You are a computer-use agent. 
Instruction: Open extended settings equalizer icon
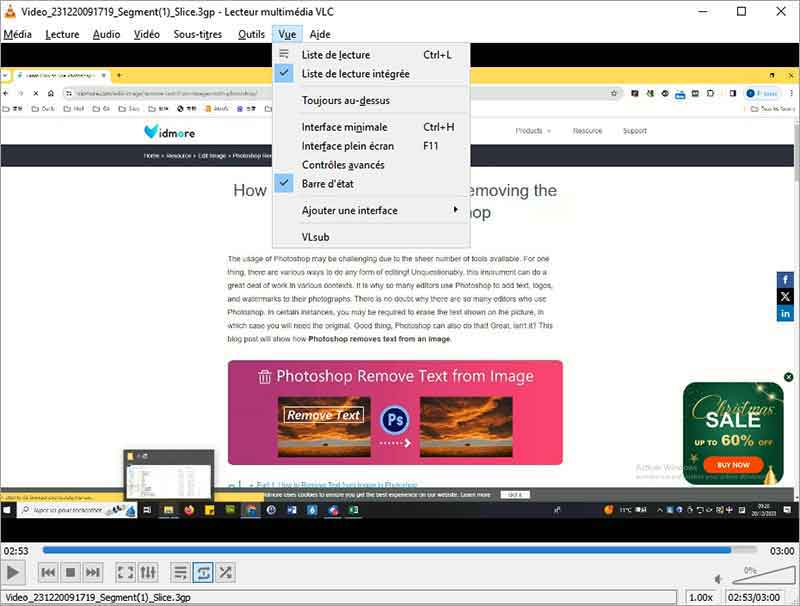coord(148,572)
